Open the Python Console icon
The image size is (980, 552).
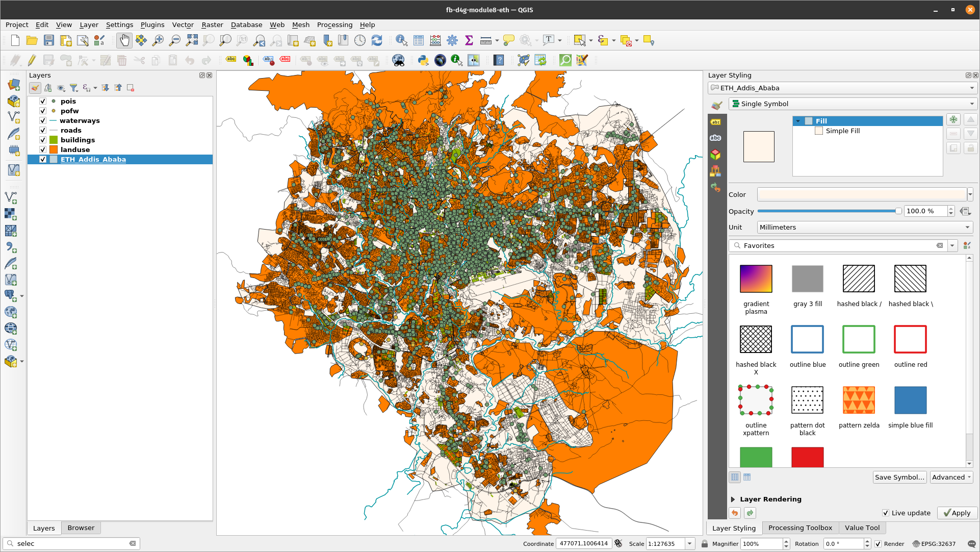coord(423,60)
